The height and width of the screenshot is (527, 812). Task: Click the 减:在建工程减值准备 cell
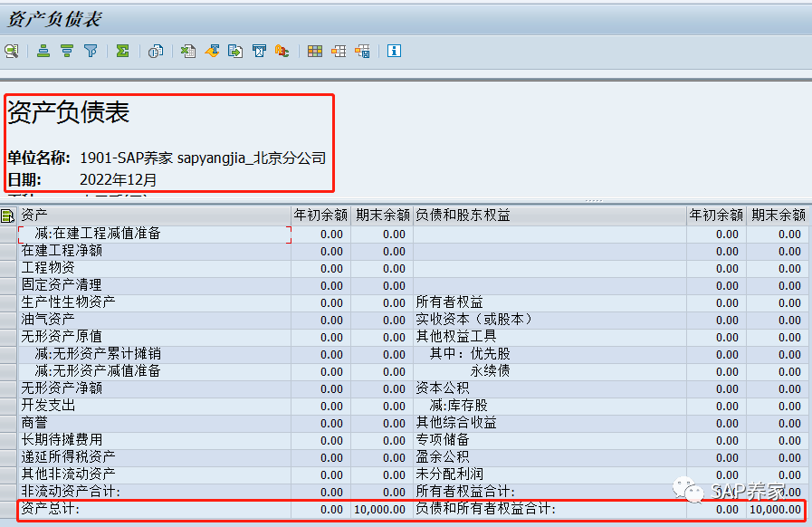coord(154,235)
